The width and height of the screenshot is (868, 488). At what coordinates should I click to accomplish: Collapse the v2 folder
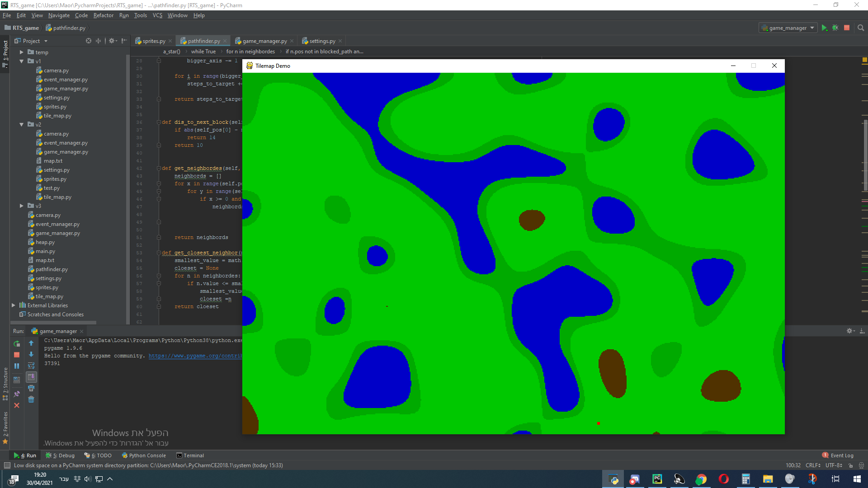coord(21,125)
